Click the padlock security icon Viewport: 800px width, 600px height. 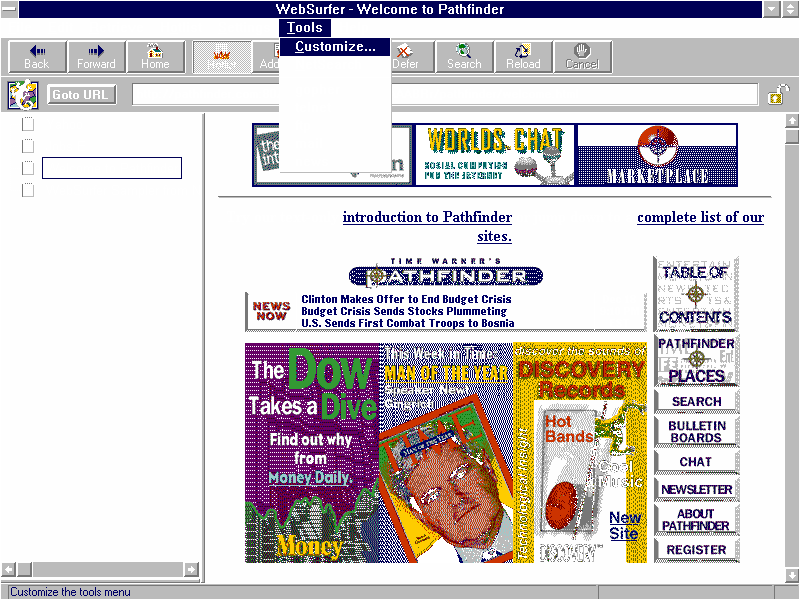(x=778, y=95)
